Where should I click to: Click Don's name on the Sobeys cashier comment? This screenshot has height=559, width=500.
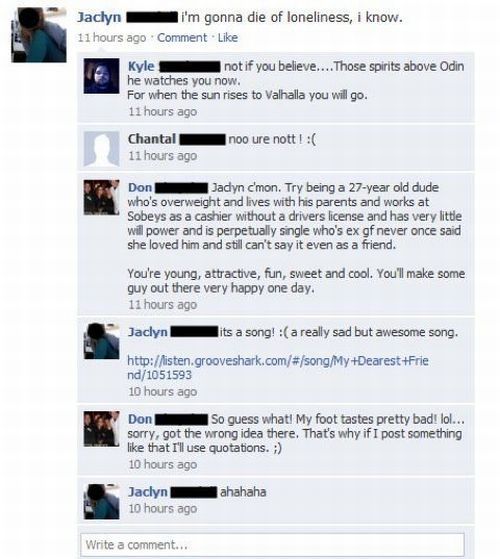pyautogui.click(x=140, y=188)
